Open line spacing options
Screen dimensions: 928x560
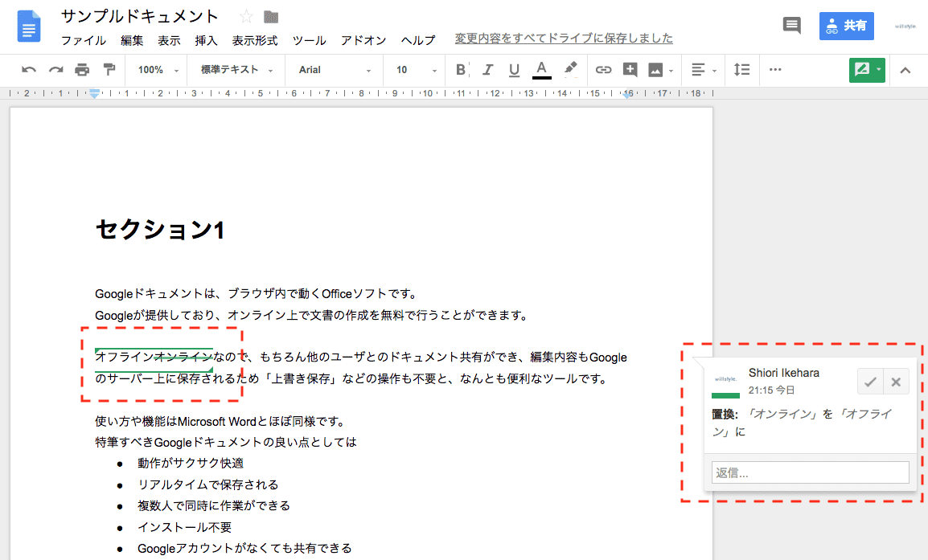[x=741, y=70]
